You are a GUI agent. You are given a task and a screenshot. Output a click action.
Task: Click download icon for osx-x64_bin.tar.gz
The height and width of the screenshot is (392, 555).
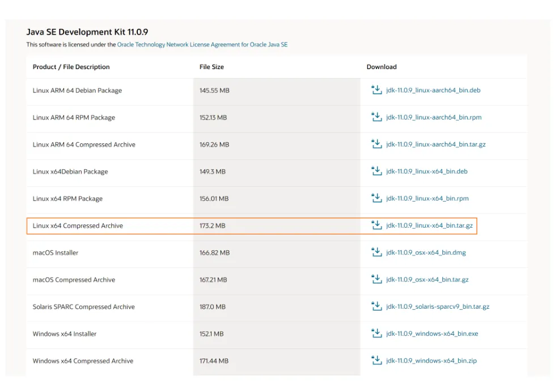pos(376,279)
